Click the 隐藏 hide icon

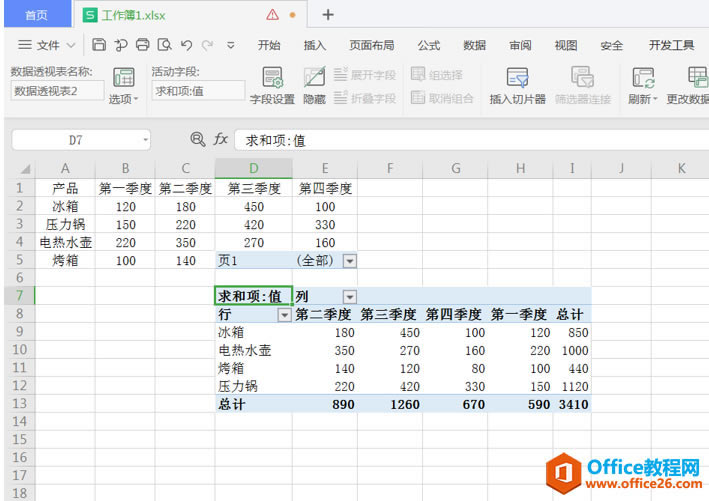pyautogui.click(x=314, y=85)
